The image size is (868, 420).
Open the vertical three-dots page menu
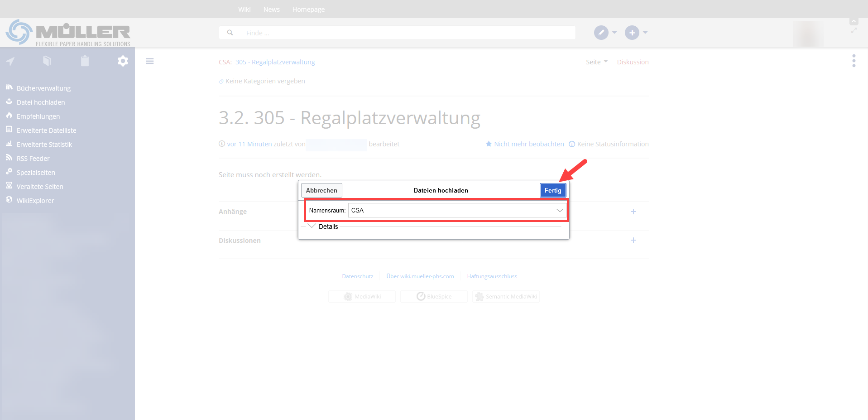pos(854,61)
